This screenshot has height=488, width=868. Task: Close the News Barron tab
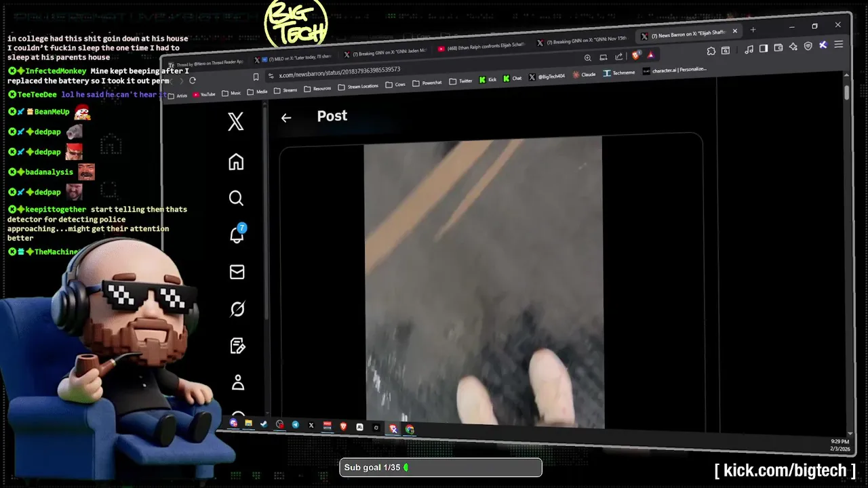tap(734, 31)
